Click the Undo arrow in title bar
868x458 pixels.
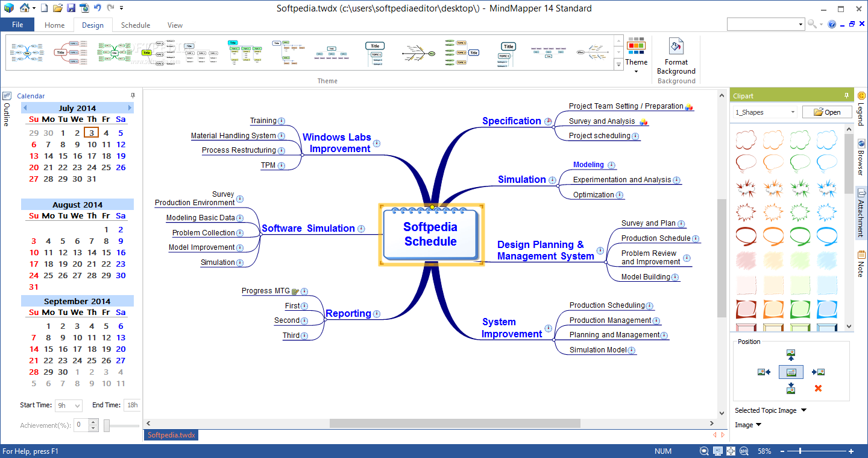pos(97,8)
